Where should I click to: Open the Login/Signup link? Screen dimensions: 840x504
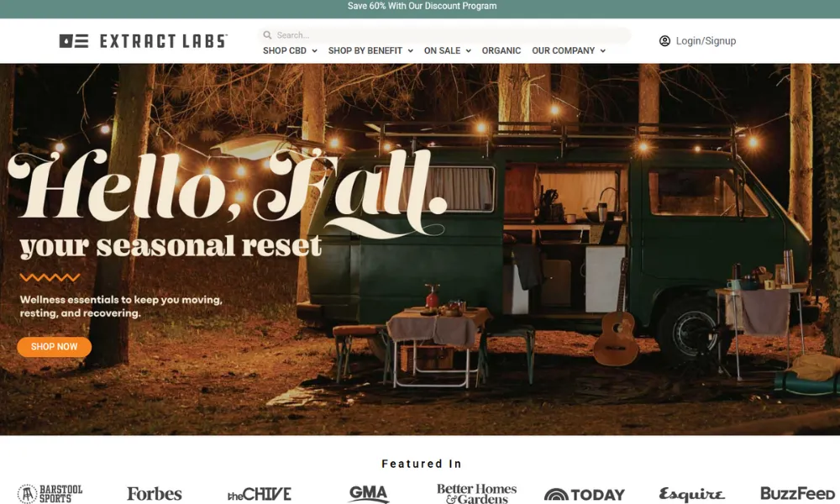[x=706, y=40]
